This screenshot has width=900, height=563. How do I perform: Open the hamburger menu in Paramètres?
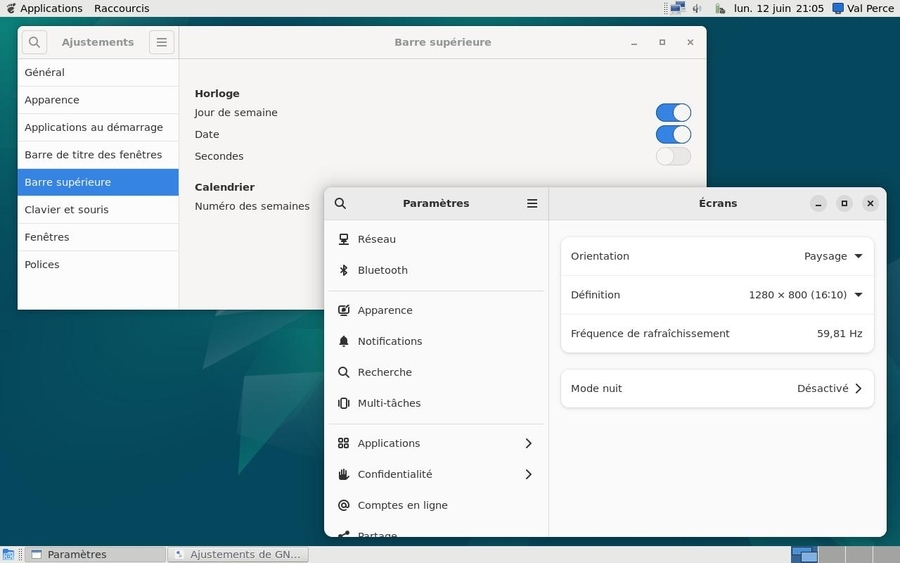(532, 203)
